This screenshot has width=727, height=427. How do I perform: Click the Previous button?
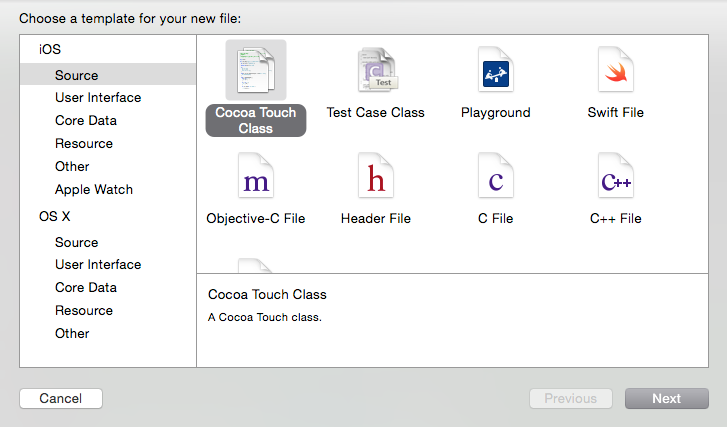571,398
